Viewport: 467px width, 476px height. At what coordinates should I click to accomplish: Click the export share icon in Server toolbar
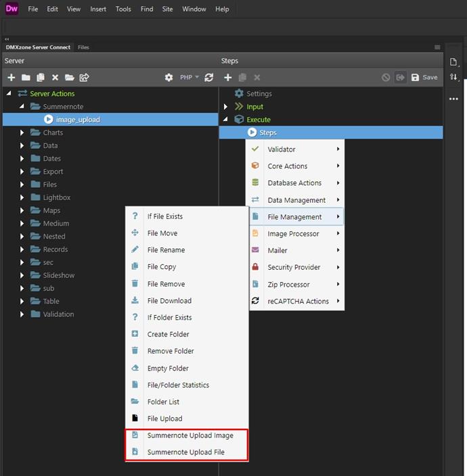pyautogui.click(x=84, y=77)
